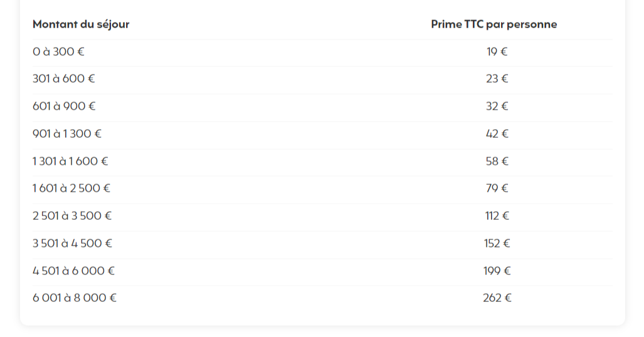This screenshot has width=644, height=337.
Task: Click the 262 € premium value
Action: (x=497, y=298)
